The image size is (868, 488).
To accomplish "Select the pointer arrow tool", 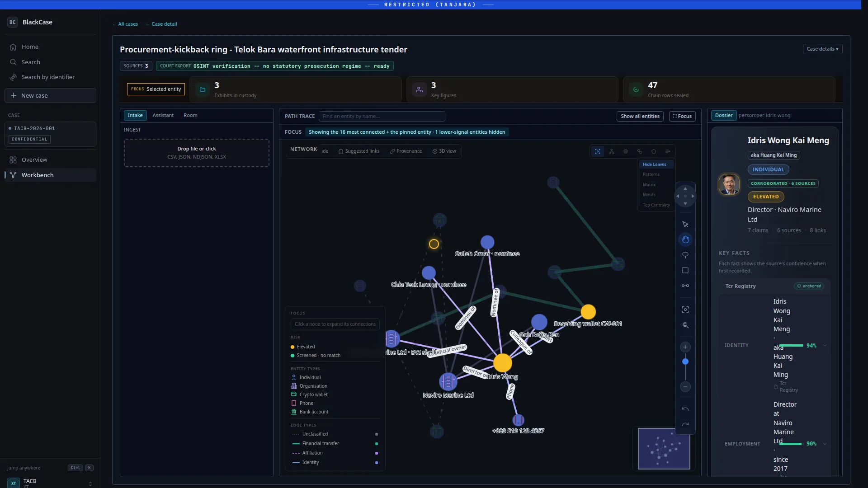I will [x=685, y=225].
